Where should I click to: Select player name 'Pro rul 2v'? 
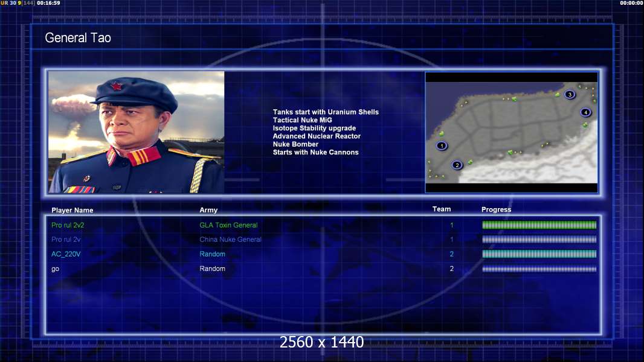66,240
